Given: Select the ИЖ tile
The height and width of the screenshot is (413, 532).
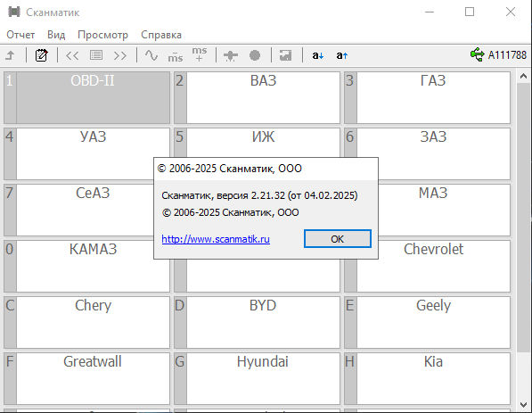Looking at the screenshot, I should click(257, 143).
